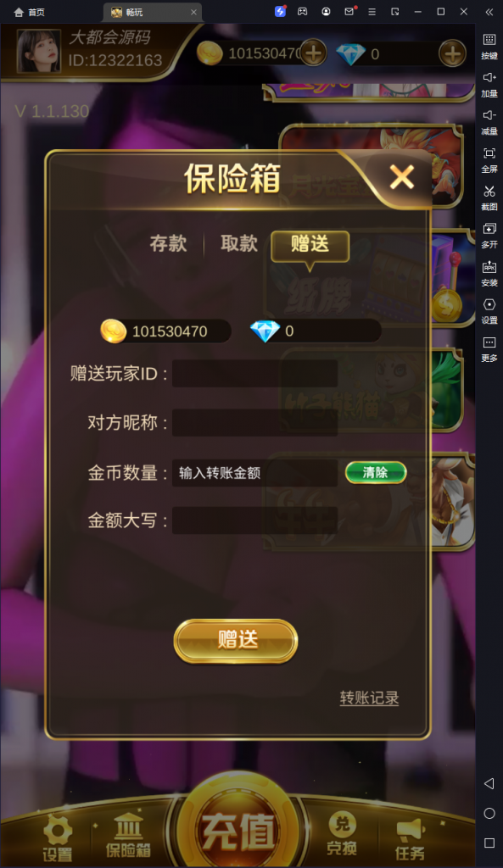
Task: Open 保险箱 bank icon in bottom bar
Action: click(x=129, y=836)
